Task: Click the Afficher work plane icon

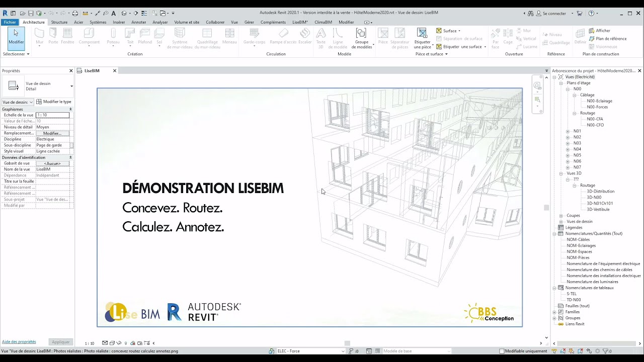Action: click(x=592, y=31)
